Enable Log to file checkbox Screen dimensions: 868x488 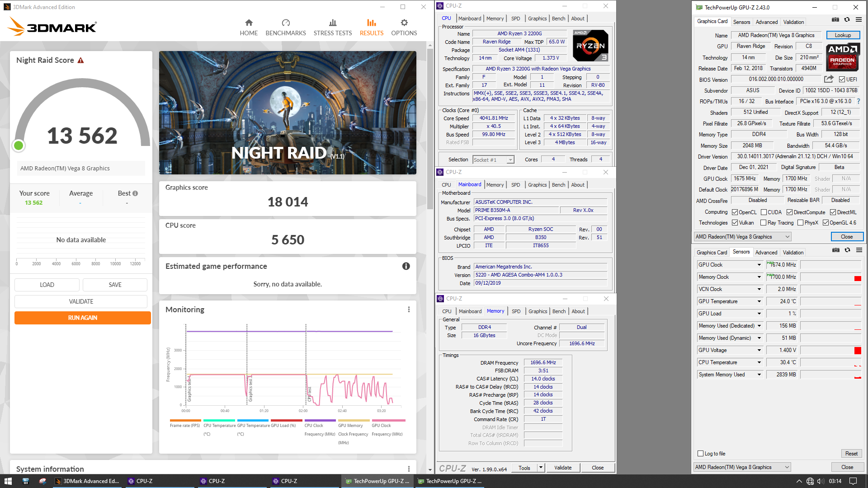point(700,454)
